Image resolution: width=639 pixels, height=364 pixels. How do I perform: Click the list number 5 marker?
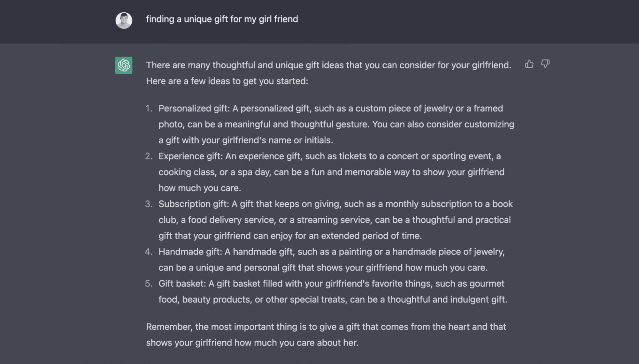point(149,284)
